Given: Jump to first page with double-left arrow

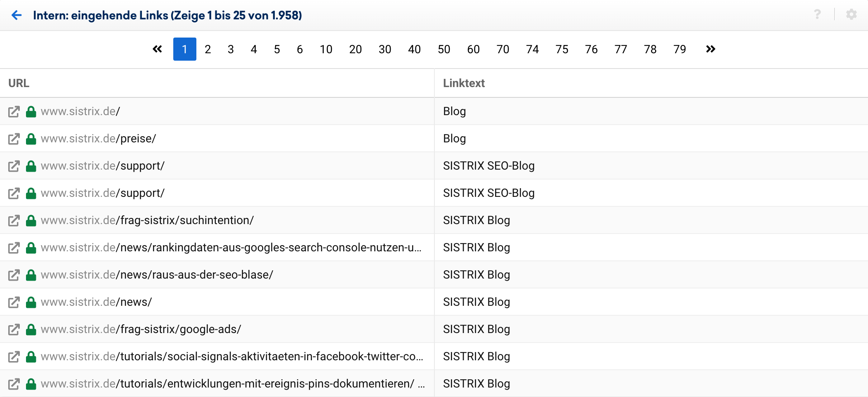Looking at the screenshot, I should click(x=157, y=49).
